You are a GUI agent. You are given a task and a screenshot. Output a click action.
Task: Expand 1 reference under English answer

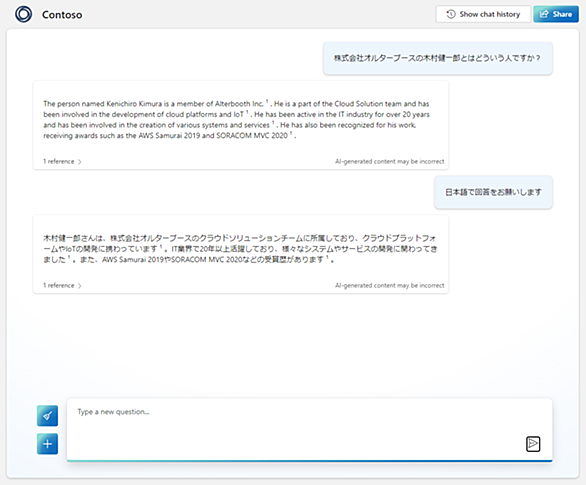coord(62,161)
